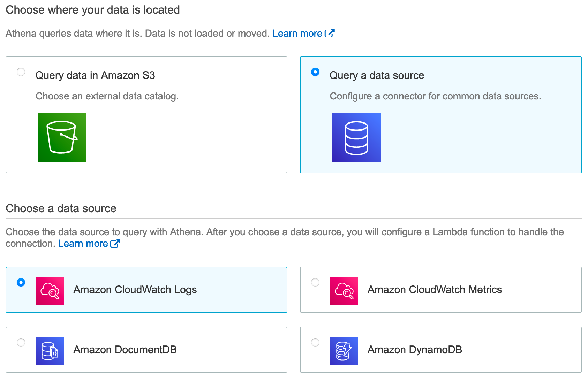Click external link icon after Lambda connection Learn more
This screenshot has height=379, width=588.
point(115,244)
